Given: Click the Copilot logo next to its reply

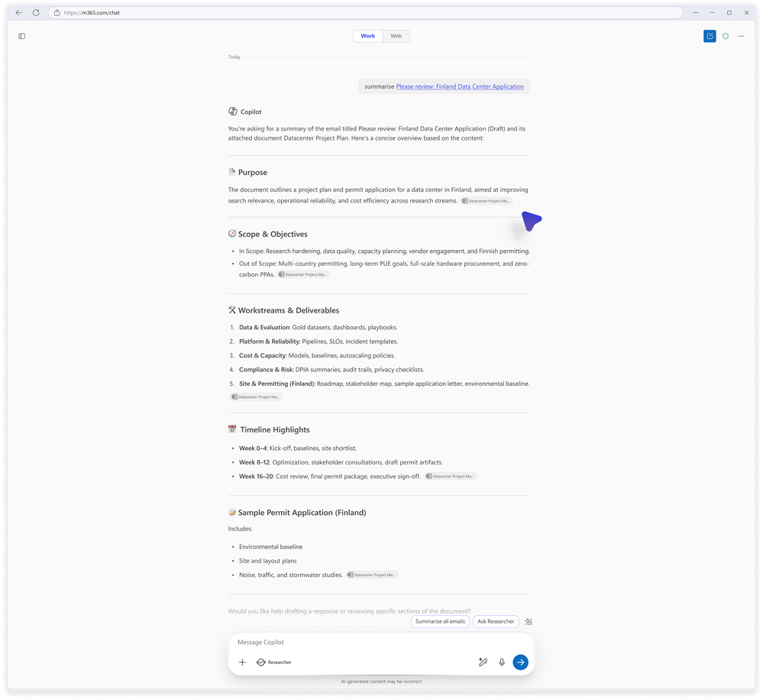Looking at the screenshot, I should (x=231, y=111).
